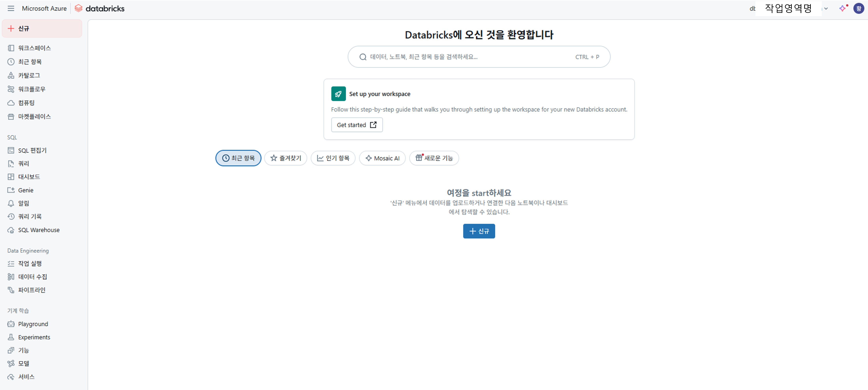This screenshot has width=868, height=390.
Task: Open 카탈로그 in sidebar
Action: point(42,76)
